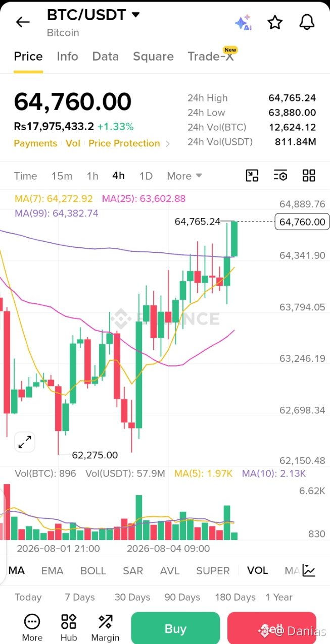Switch to the Price tab

pyautogui.click(x=28, y=57)
